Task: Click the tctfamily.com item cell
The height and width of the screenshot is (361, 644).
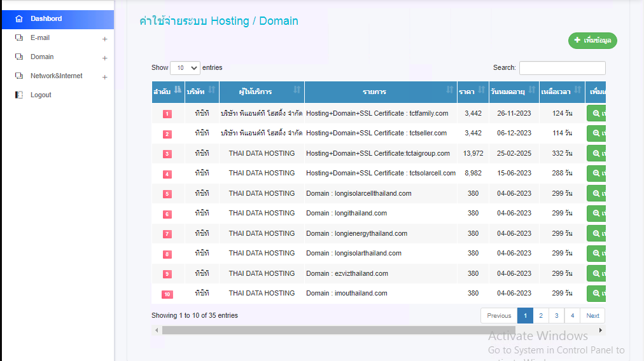Action: (x=381, y=113)
